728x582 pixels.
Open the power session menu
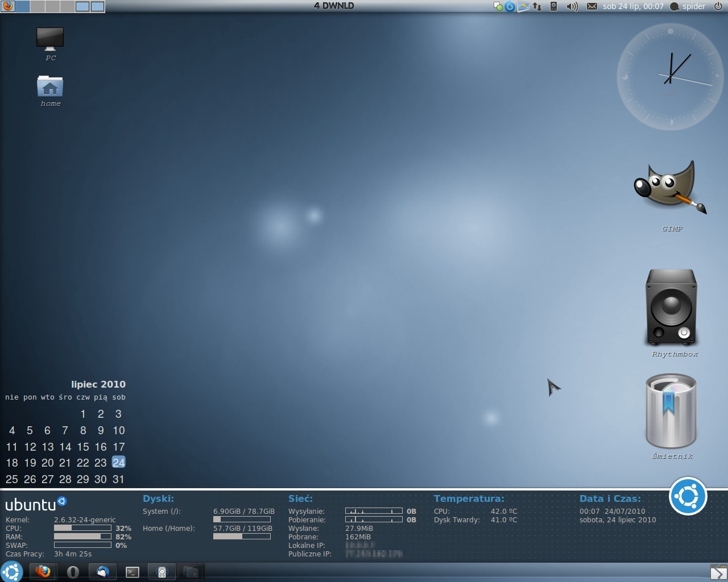[x=718, y=6]
